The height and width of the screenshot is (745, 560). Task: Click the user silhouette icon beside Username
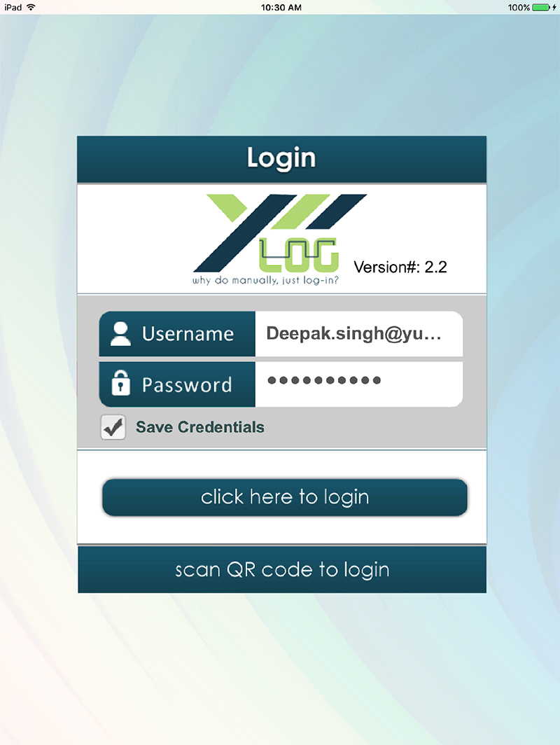(120, 333)
